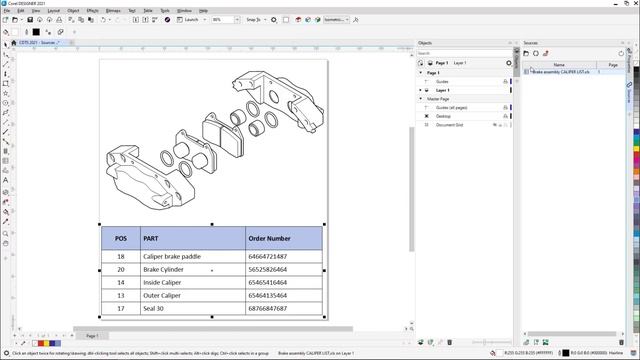Open the Edit menu
The width and height of the screenshot is (640, 360).
coord(20,11)
